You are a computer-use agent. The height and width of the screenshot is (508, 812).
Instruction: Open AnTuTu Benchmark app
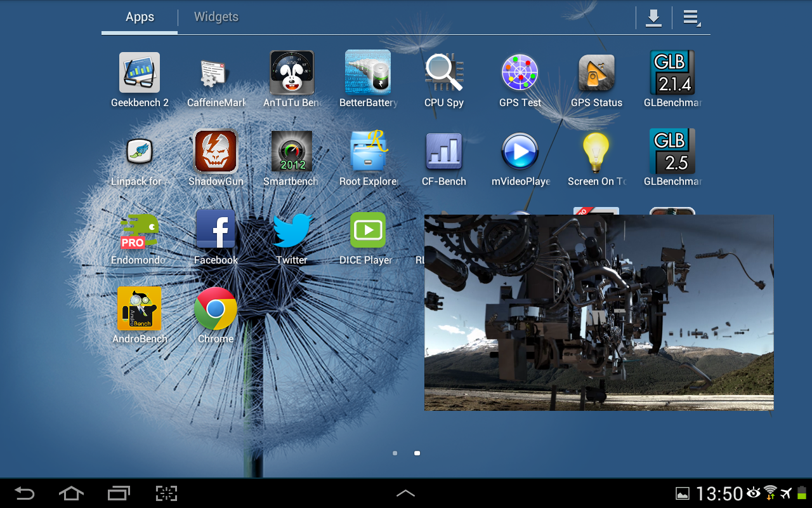coord(292,79)
